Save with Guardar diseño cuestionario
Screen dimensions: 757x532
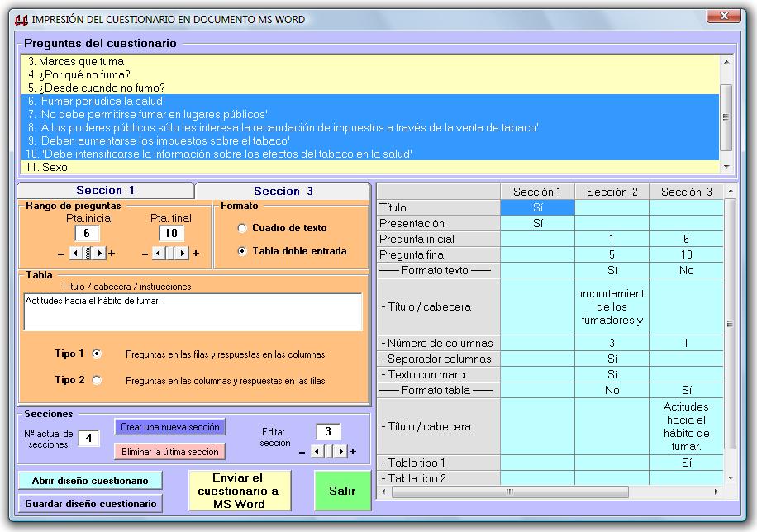(90, 504)
